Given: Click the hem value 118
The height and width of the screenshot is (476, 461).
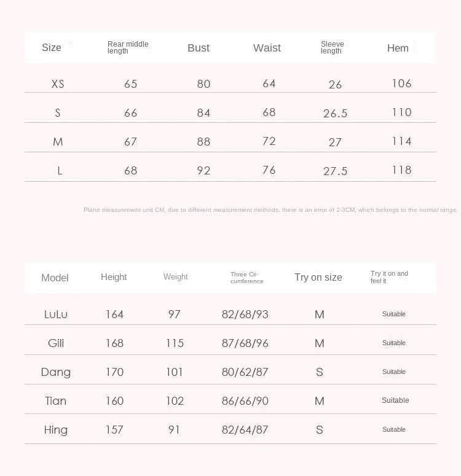Looking at the screenshot, I should (401, 170).
